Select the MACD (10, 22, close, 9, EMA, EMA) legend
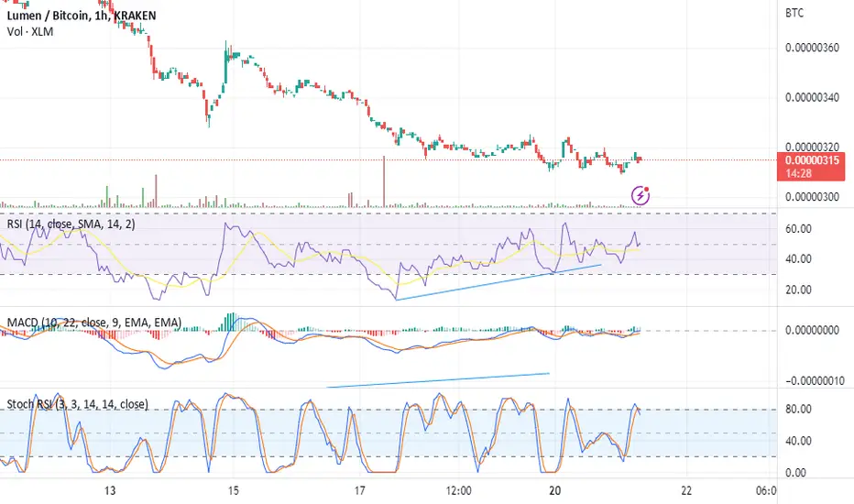The width and height of the screenshot is (854, 504). point(93,323)
